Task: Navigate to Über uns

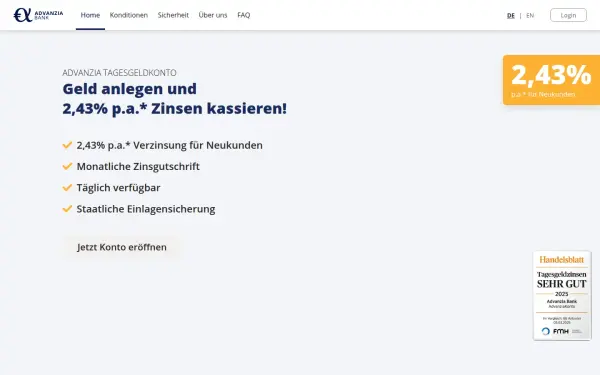Action: pyautogui.click(x=213, y=15)
